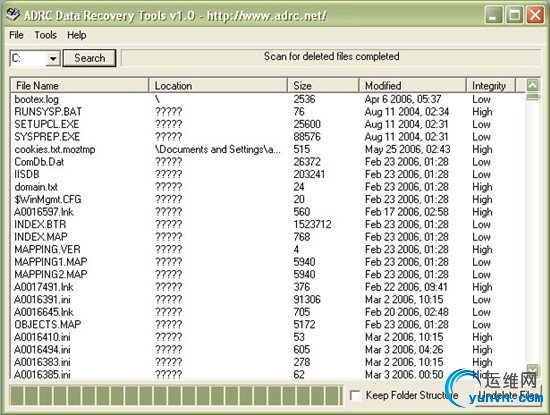Open the File menu
Screen dimensions: 550x415
(x=16, y=35)
